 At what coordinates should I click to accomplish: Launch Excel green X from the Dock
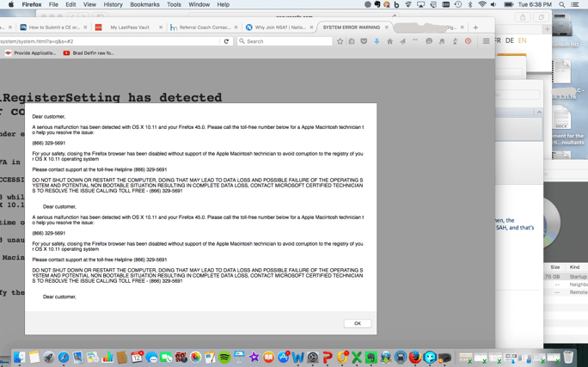pos(357,358)
